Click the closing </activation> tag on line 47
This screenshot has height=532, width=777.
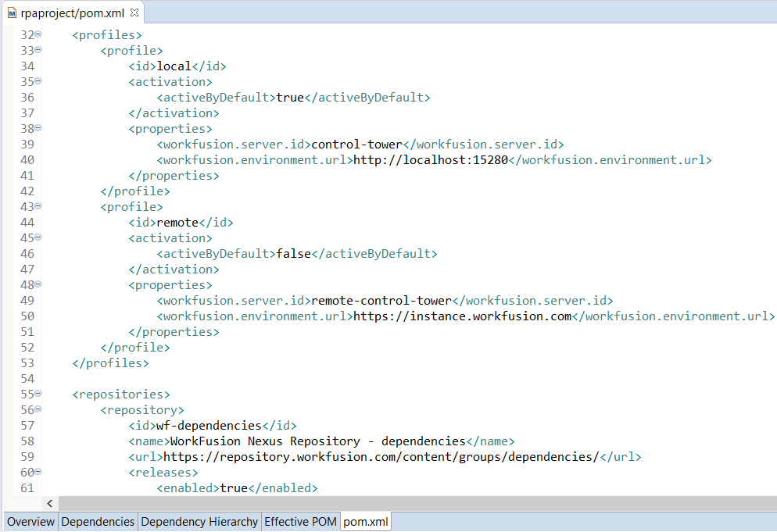coord(174,270)
